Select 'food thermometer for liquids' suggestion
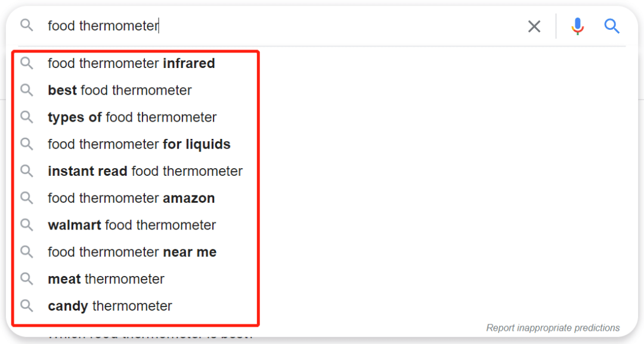The width and height of the screenshot is (644, 344). pyautogui.click(x=139, y=144)
